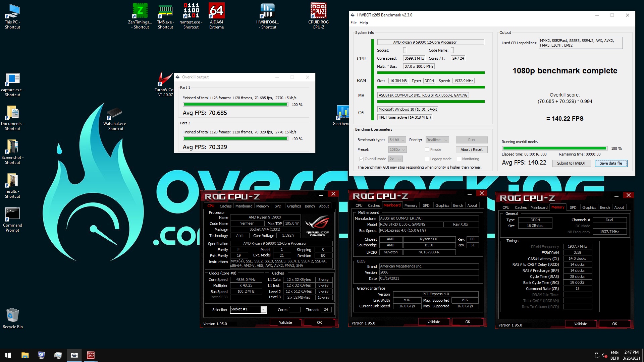Click Part 1 progress bar in Overkill output
Screen dimensions: 644x362
(235, 105)
